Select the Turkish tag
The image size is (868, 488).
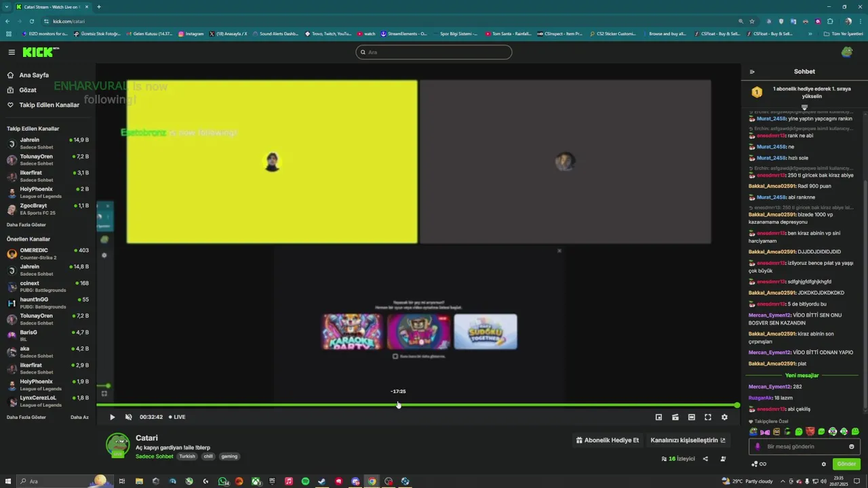pyautogui.click(x=187, y=456)
